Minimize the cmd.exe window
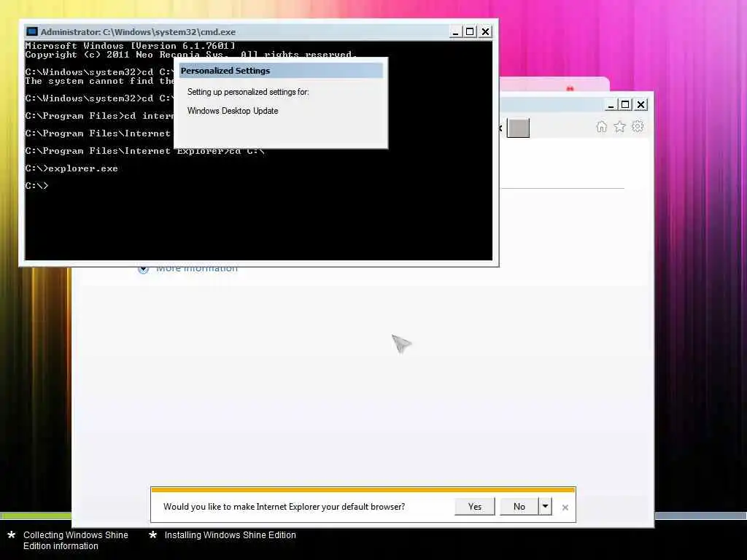 (455, 32)
